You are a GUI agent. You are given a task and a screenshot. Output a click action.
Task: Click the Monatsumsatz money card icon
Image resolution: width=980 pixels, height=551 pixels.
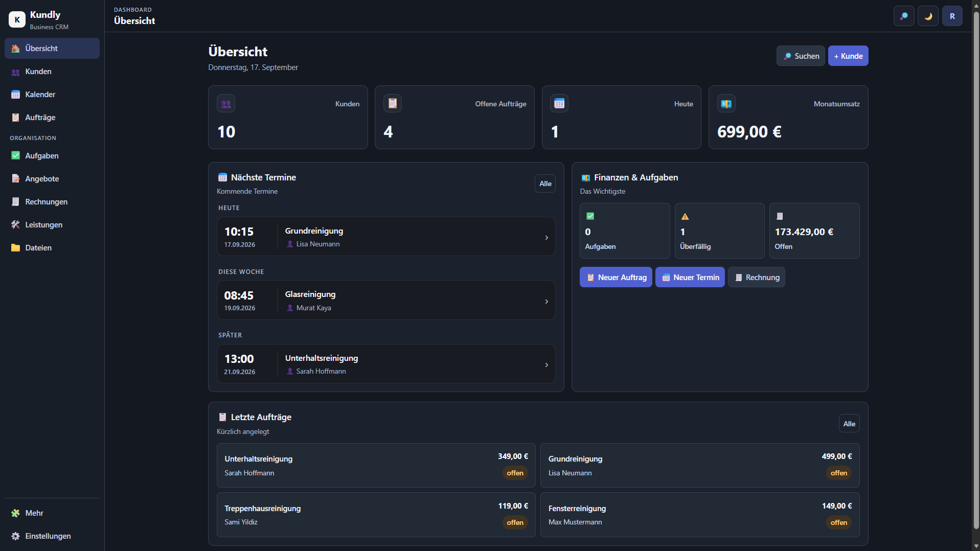tap(726, 104)
